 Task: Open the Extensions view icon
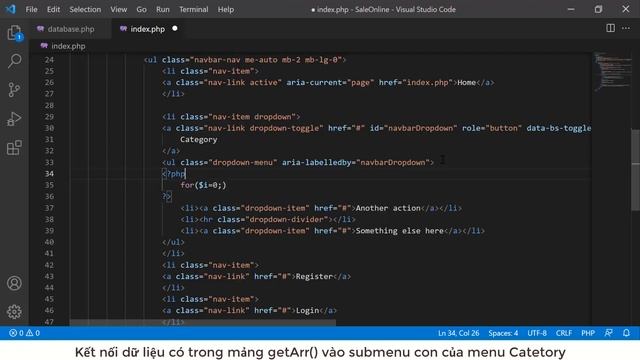pos(14,147)
